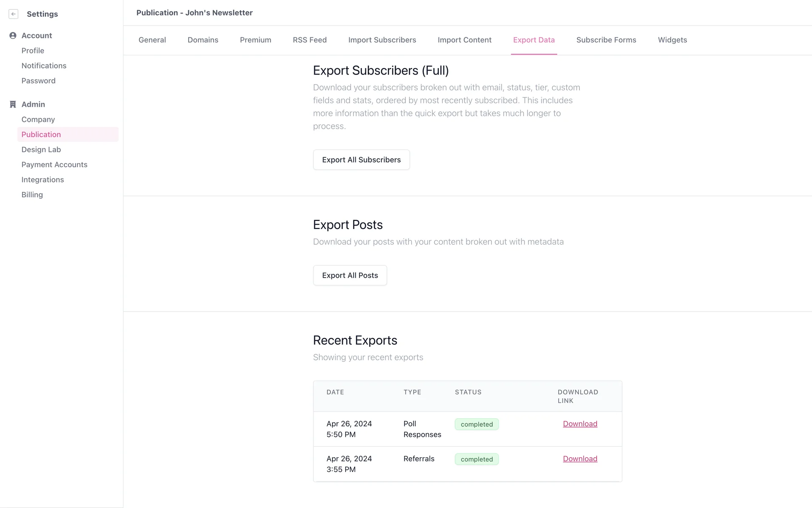The image size is (812, 508).
Task: Select the Widgets tab
Action: coord(672,40)
